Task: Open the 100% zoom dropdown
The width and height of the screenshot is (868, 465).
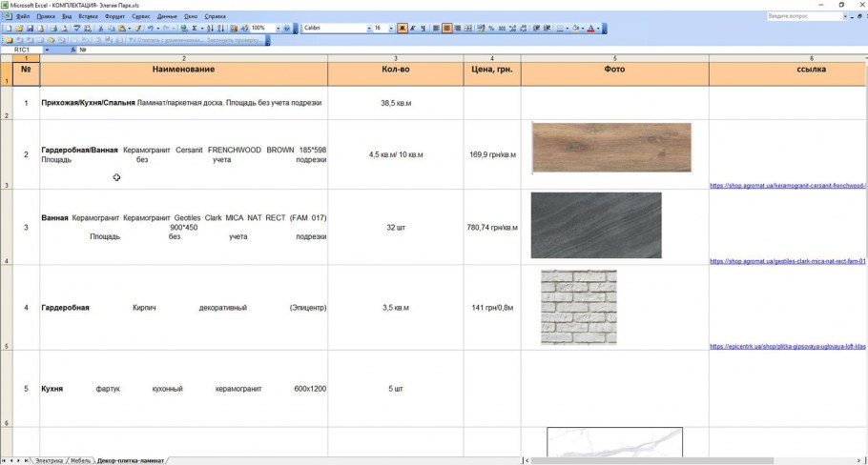Action: click(x=278, y=28)
